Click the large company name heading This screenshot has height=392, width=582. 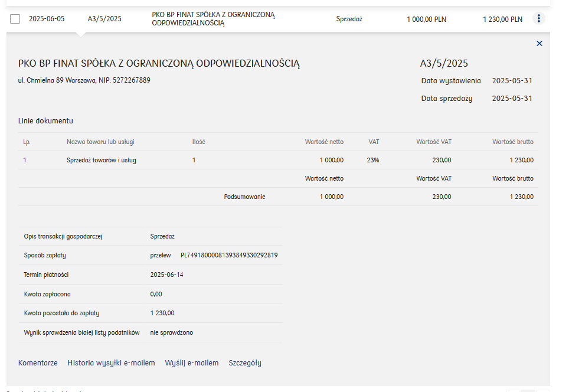(159, 64)
